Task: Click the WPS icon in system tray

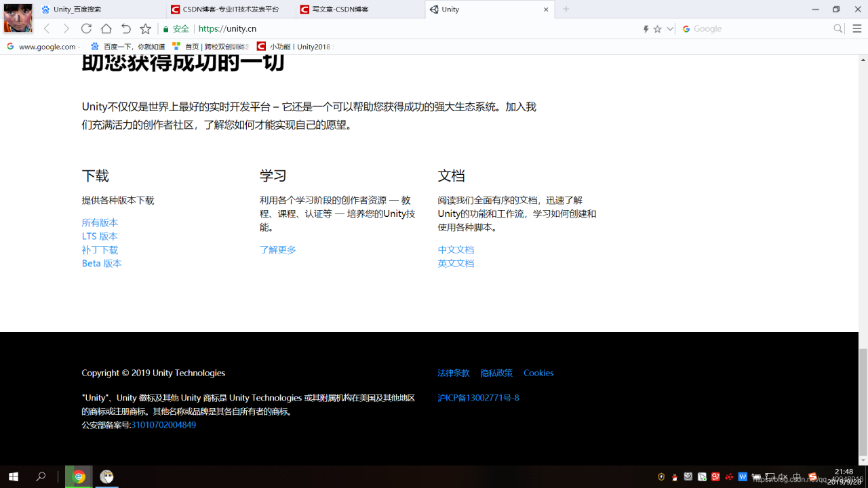Action: 743,476
